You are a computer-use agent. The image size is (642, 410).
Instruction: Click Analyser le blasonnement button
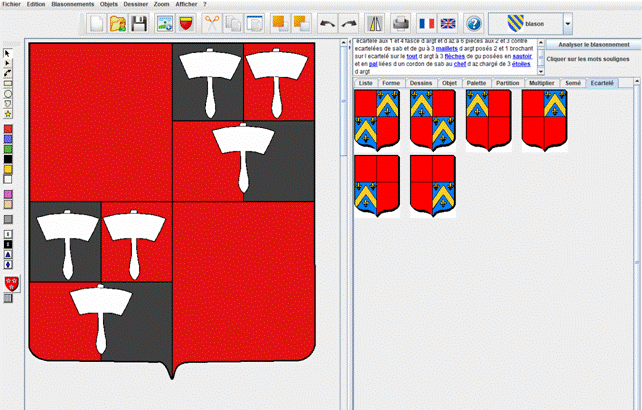coord(594,45)
